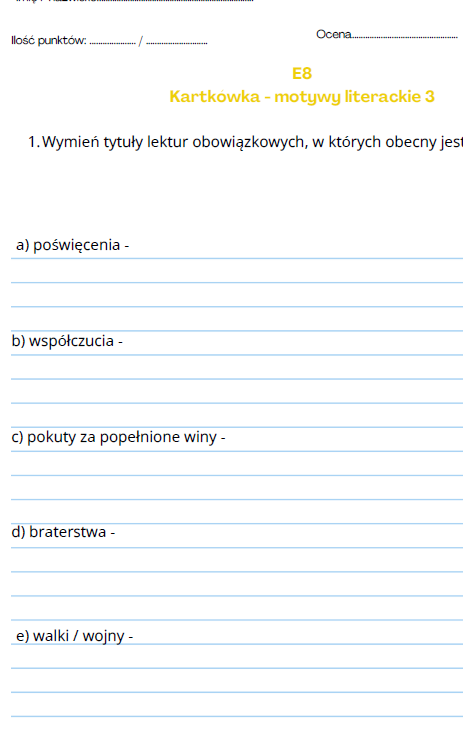The image size is (463, 737).
Task: Click the 'd) braterstwa -' line
Action: [63, 532]
